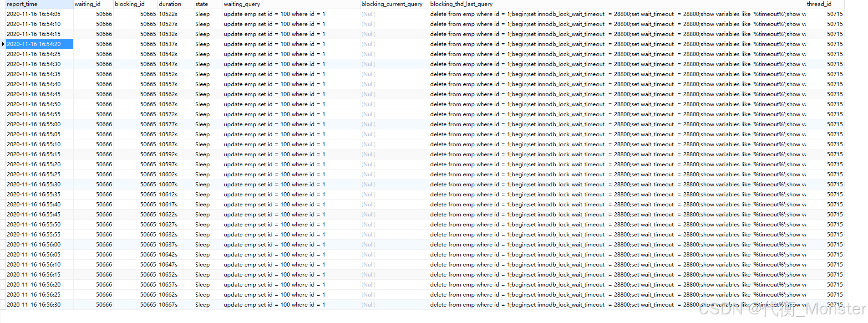Screen dimensions: 868x323
Task: Select duration cell 10632s
Action: (x=176, y=235)
